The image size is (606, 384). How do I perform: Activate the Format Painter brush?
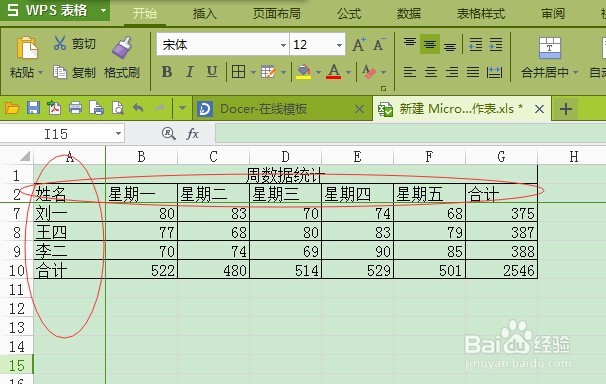[122, 47]
